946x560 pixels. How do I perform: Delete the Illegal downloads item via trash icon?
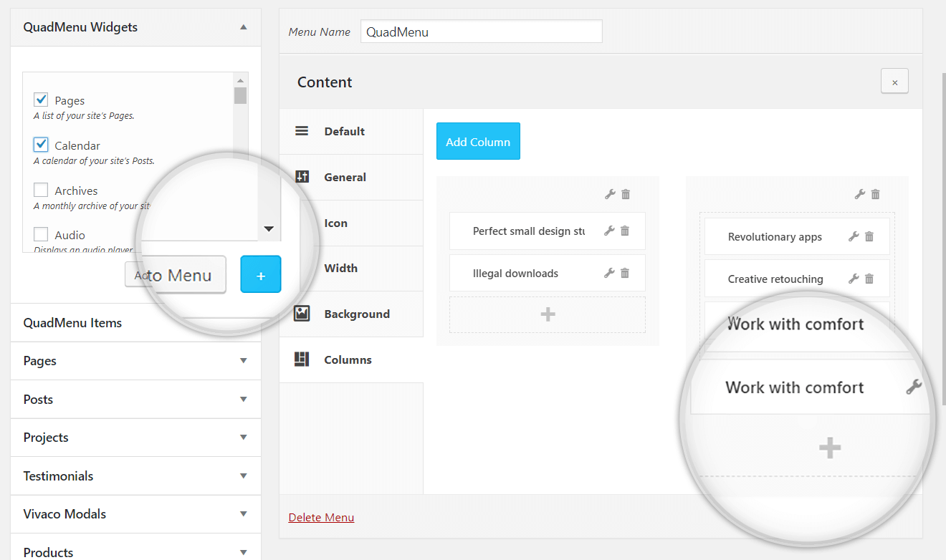pos(624,273)
